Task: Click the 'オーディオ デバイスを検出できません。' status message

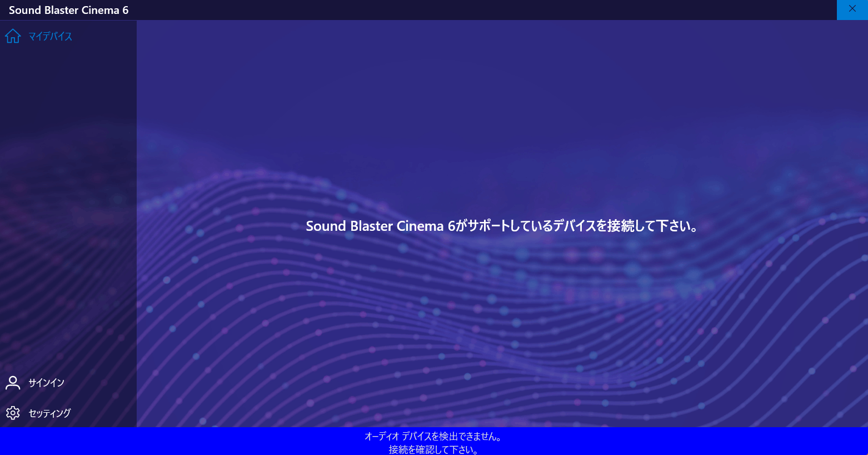Action: click(433, 437)
